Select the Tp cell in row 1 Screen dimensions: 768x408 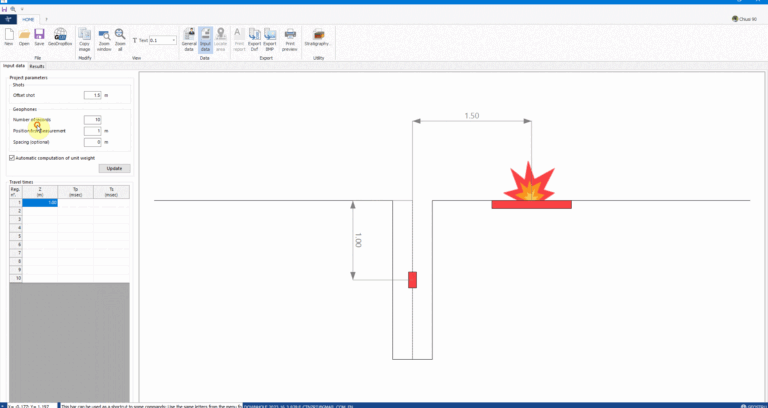[x=75, y=203]
